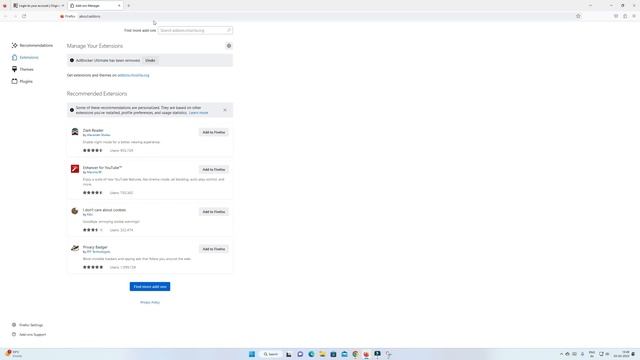Open Microsoft Edge from the taskbar
Screen dimensions: 640x360
311,354
